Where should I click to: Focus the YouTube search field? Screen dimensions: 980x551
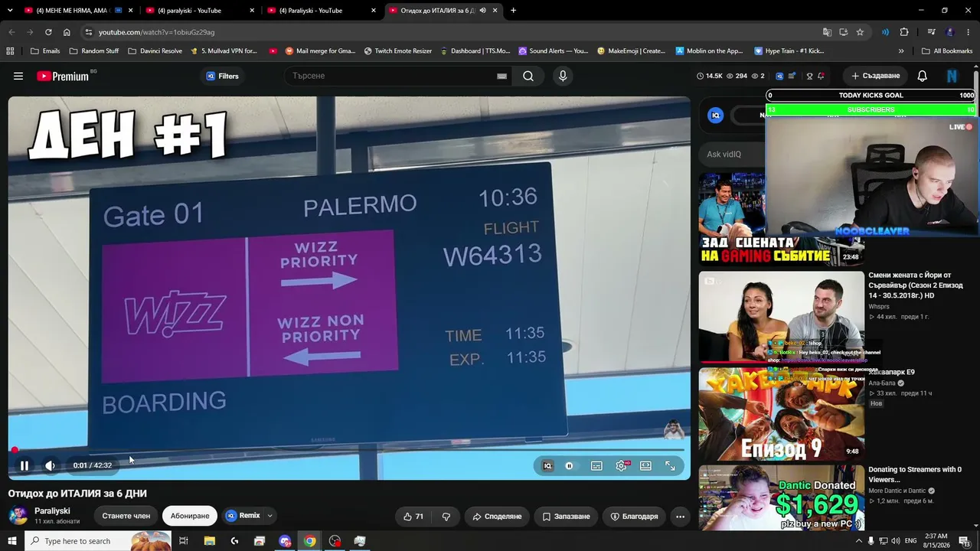(x=390, y=76)
